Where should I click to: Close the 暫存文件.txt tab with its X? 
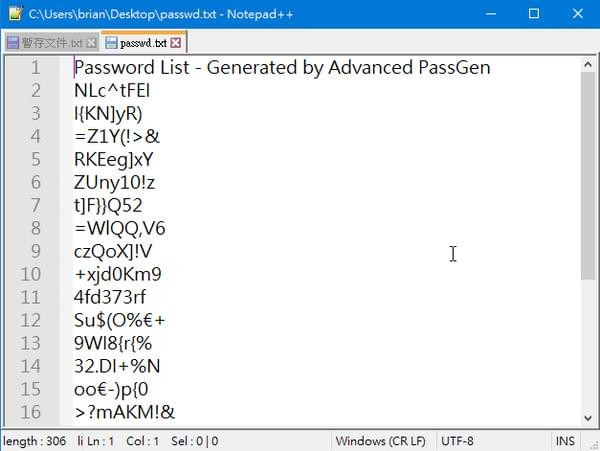[92, 43]
